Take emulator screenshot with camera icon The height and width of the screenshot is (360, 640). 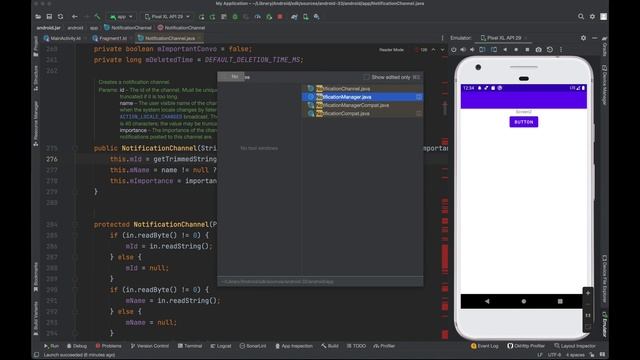538,49
